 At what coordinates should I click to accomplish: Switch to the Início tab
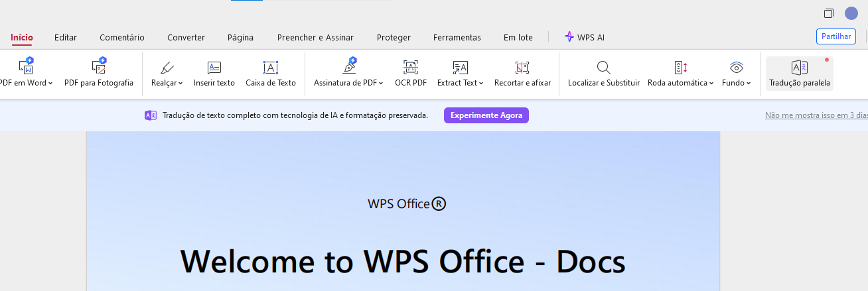(x=22, y=37)
